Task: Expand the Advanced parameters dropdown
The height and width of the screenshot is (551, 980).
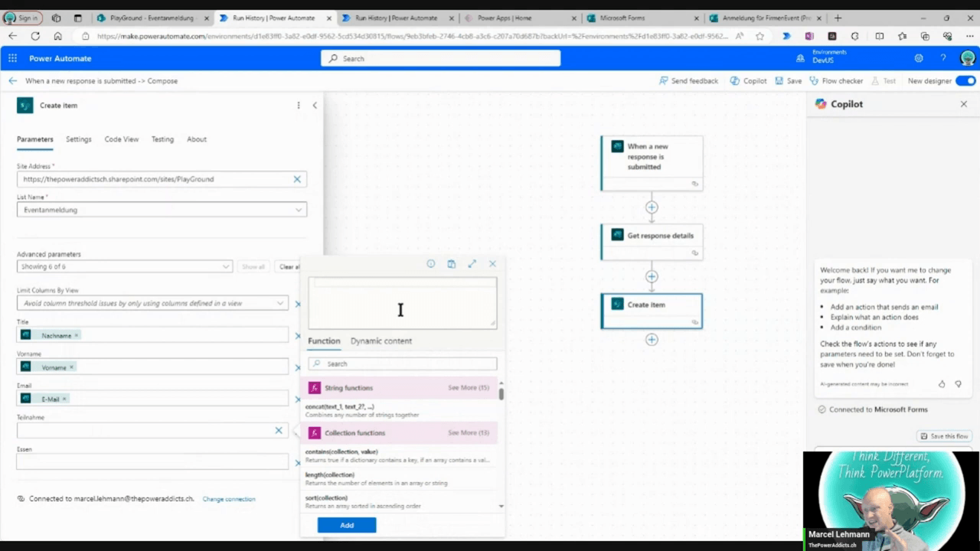Action: 124,266
